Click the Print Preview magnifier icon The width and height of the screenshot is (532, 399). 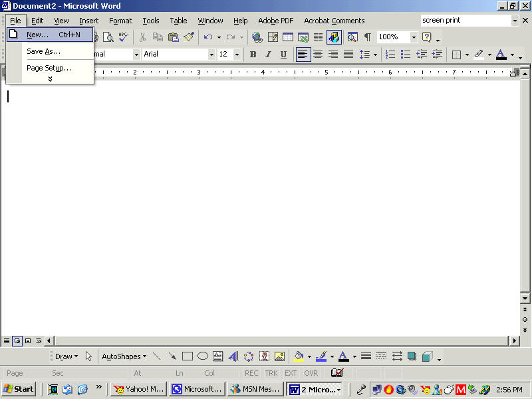click(108, 37)
